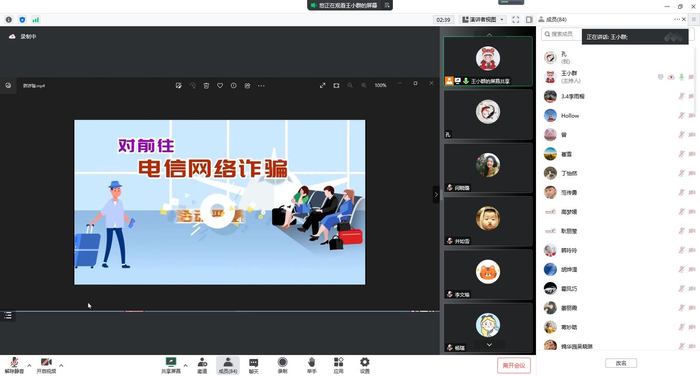Click the 100% zoom level value

pos(380,85)
